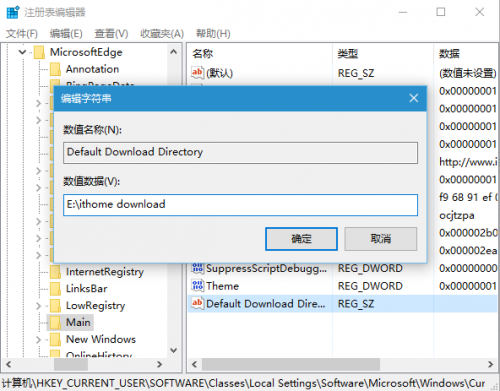
Task: Select the LinksBar folder icon
Action: (x=55, y=289)
